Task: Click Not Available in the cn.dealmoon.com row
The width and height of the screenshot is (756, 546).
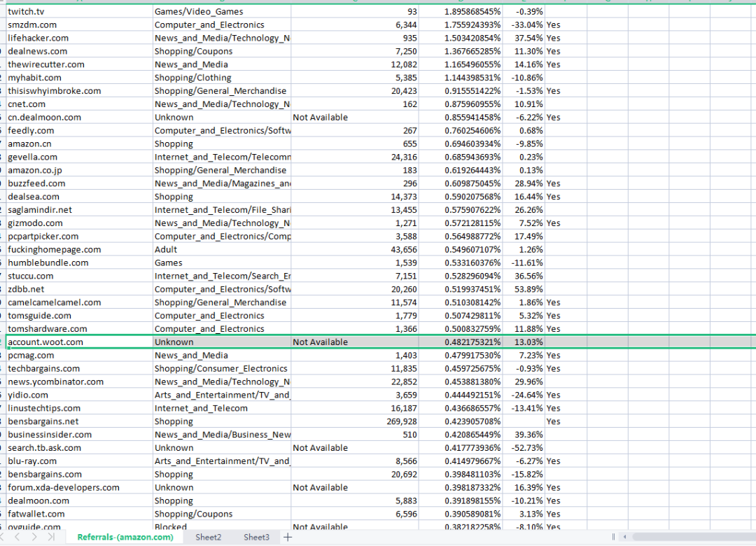Action: (x=354, y=117)
